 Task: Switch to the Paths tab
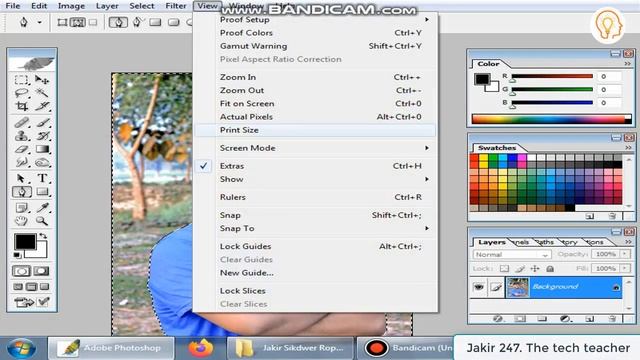point(544,242)
